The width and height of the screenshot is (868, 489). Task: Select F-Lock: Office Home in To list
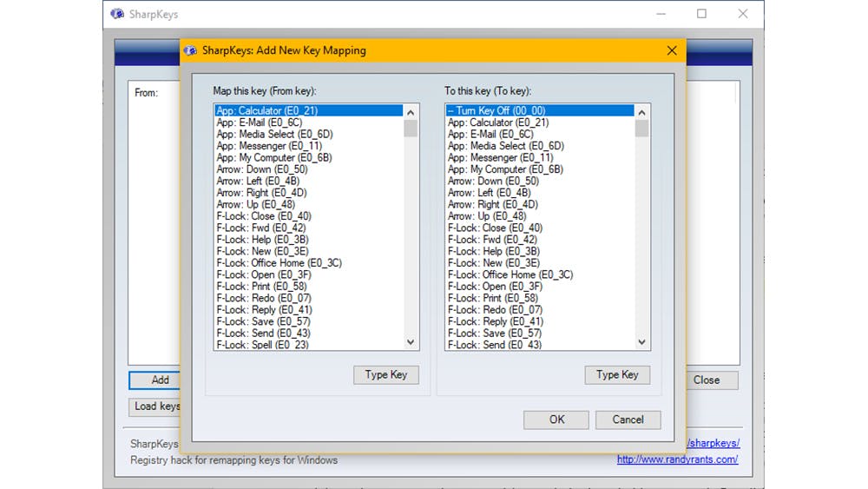pyautogui.click(x=540, y=274)
